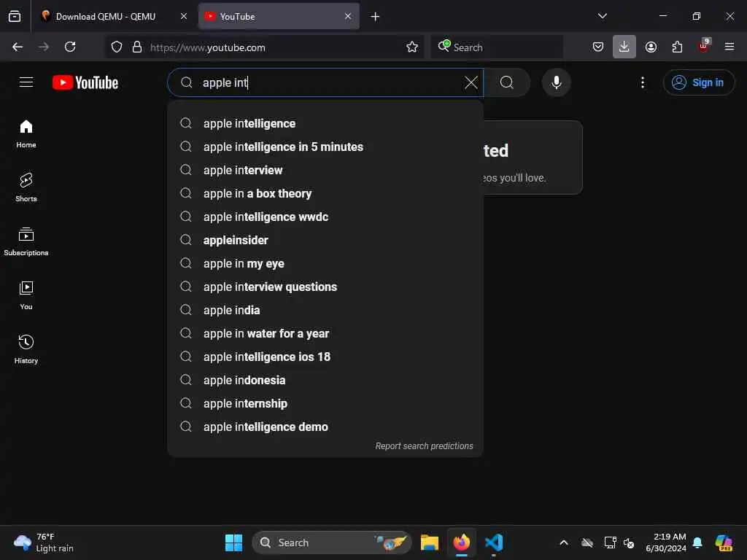Image resolution: width=747 pixels, height=560 pixels.
Task: Go to Home in YouTube sidebar
Action: tap(26, 134)
